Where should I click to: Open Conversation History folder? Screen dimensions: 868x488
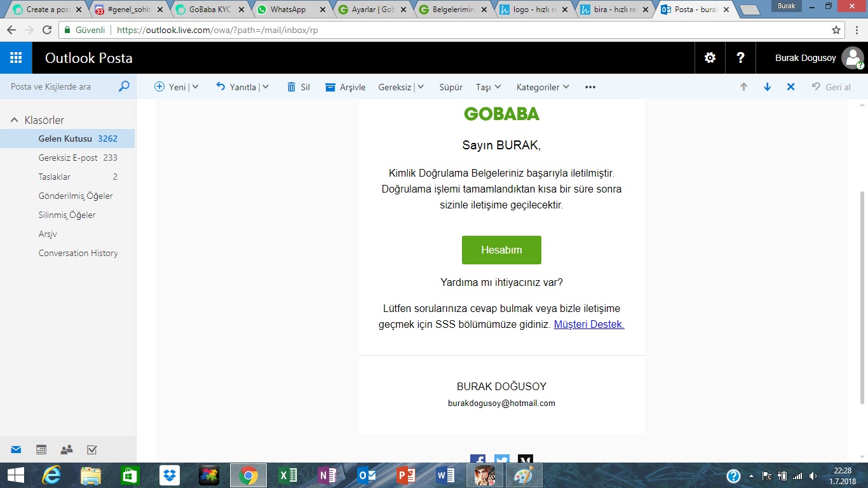(67, 253)
